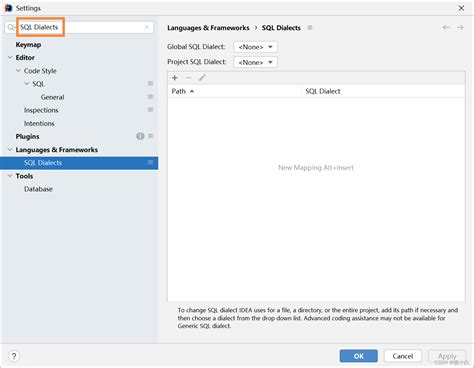Click the OK button
The image size is (474, 368).
coord(359,356)
